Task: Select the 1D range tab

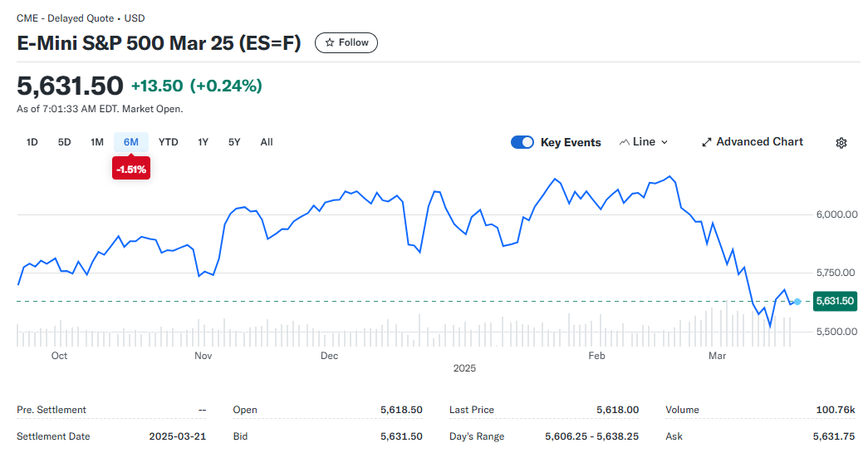Action: pos(32,142)
